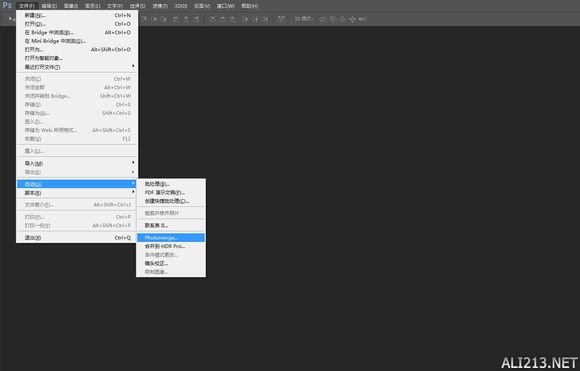Viewport: 580px width, 371px height.
Task: Click the Ps application logo icon
Action: (x=7, y=5)
